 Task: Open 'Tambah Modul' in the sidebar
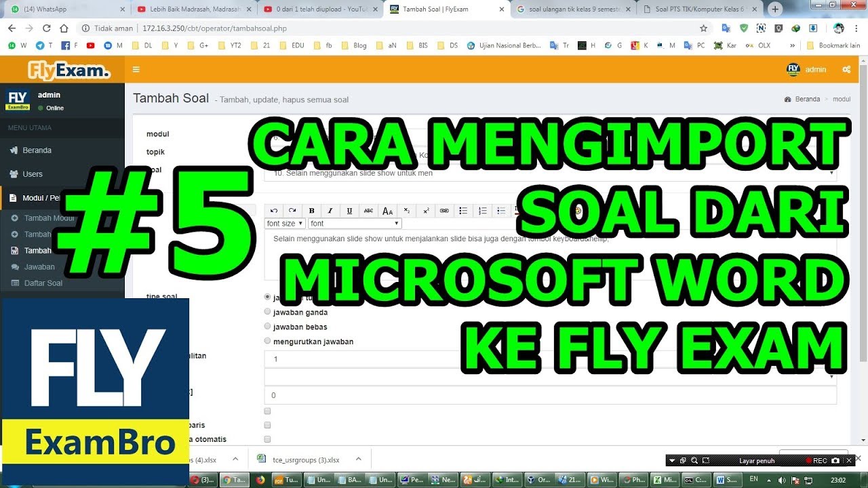click(x=62, y=218)
